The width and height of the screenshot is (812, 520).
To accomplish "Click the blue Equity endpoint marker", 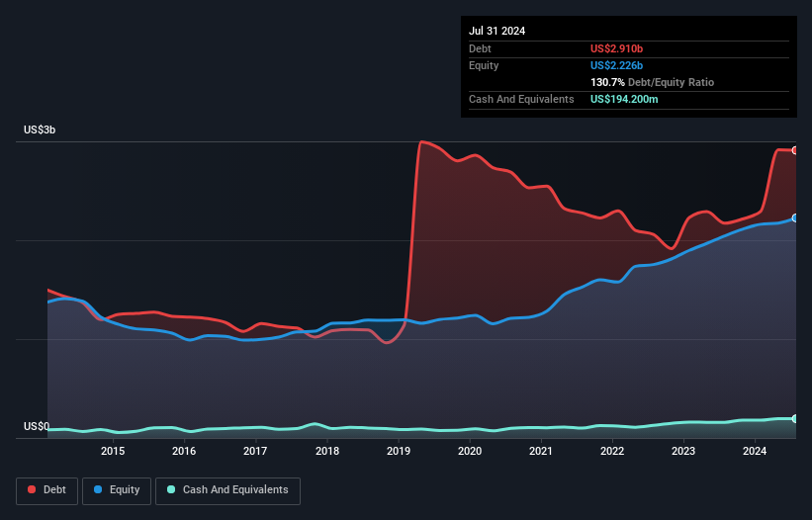I will pos(795,218).
